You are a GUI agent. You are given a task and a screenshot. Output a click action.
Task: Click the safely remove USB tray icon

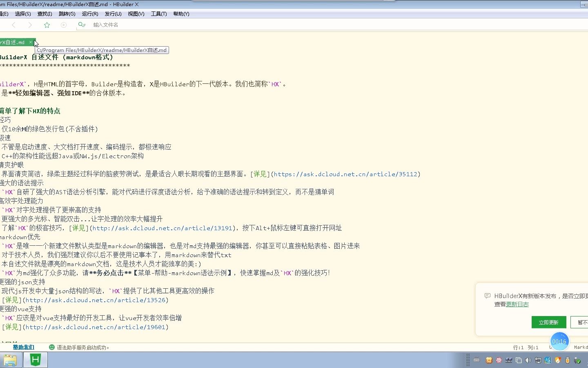tap(577, 360)
